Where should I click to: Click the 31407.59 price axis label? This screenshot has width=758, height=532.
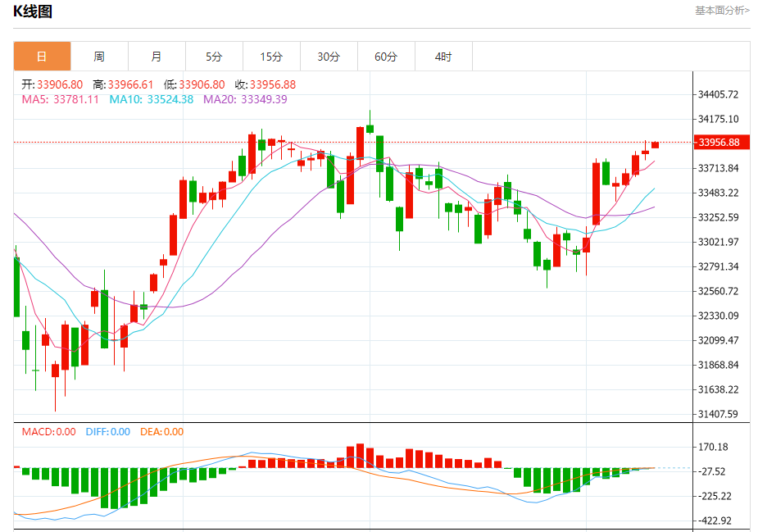click(x=719, y=414)
